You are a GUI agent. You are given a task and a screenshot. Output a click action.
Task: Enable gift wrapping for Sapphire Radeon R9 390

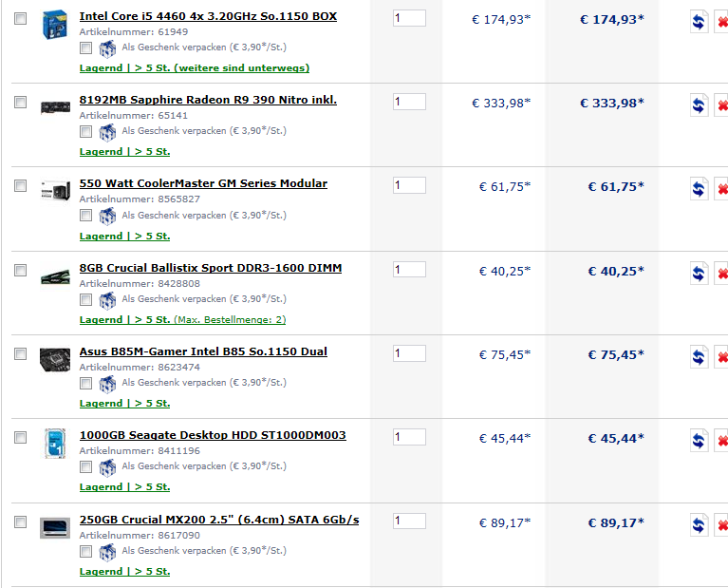85,131
